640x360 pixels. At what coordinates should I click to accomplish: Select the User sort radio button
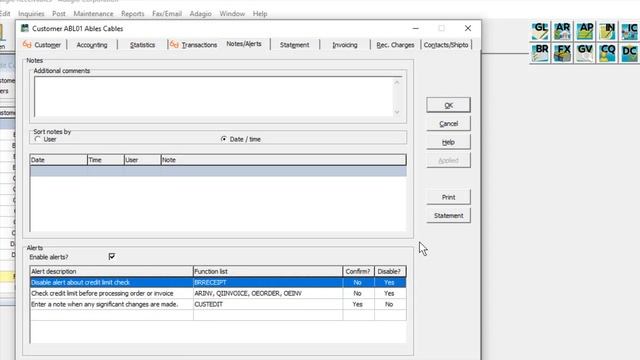pyautogui.click(x=38, y=139)
